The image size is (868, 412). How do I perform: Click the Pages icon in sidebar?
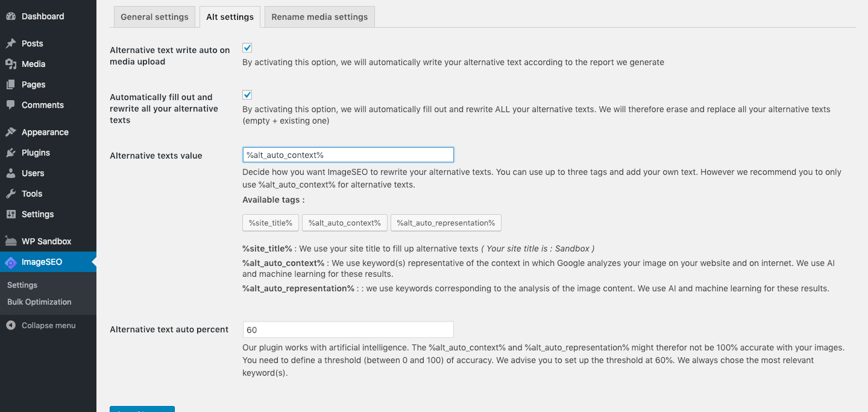coord(11,84)
